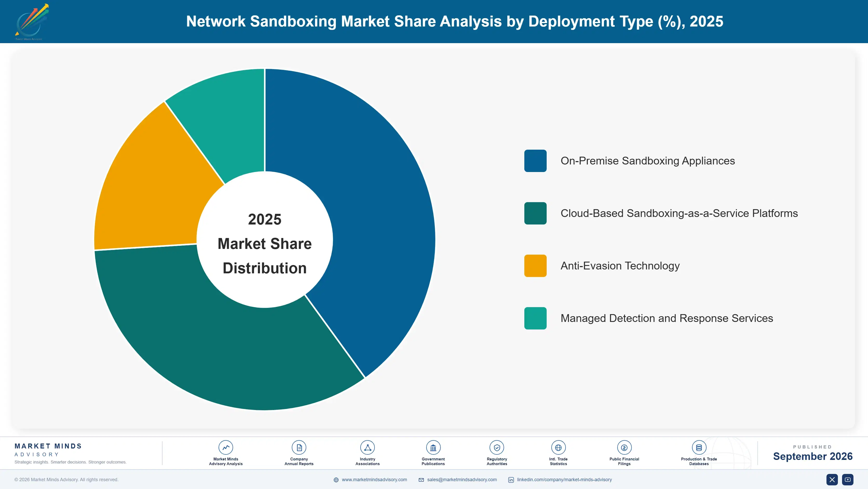Open the X social media icon

pos(832,480)
